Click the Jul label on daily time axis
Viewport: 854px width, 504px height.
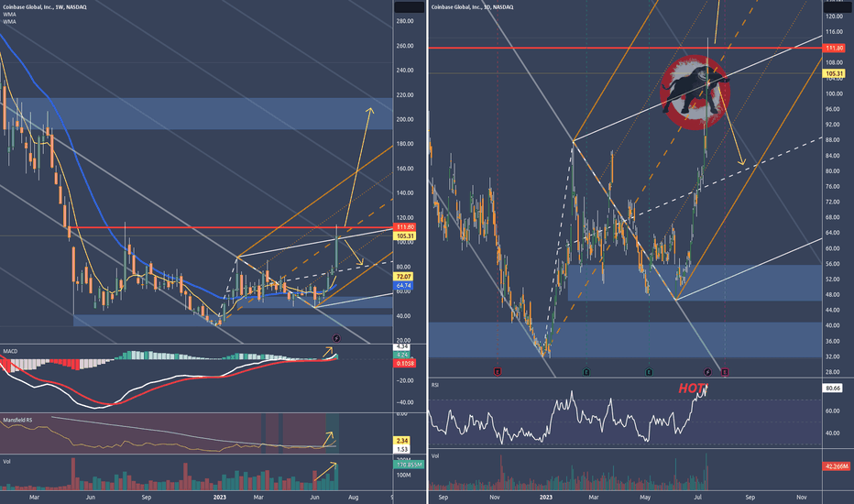click(698, 497)
